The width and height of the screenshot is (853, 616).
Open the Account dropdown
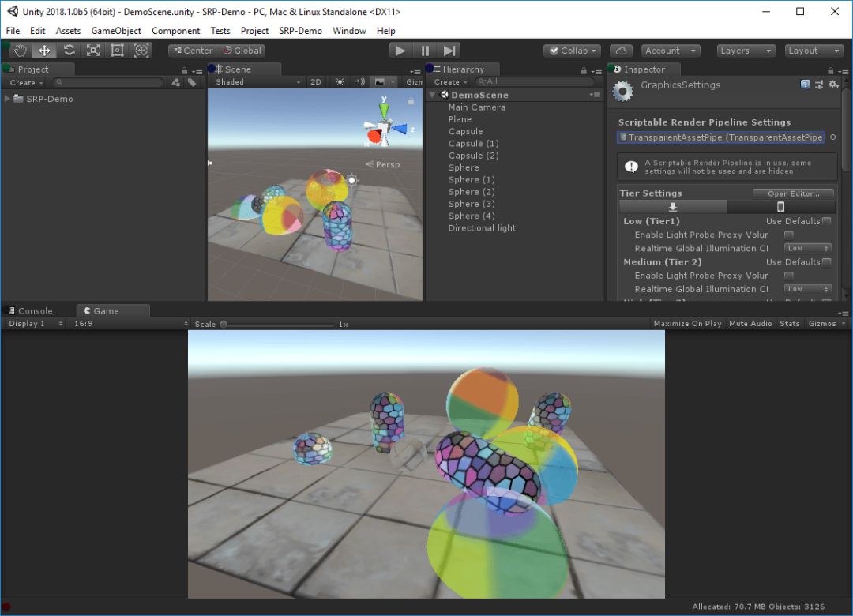[x=671, y=51]
